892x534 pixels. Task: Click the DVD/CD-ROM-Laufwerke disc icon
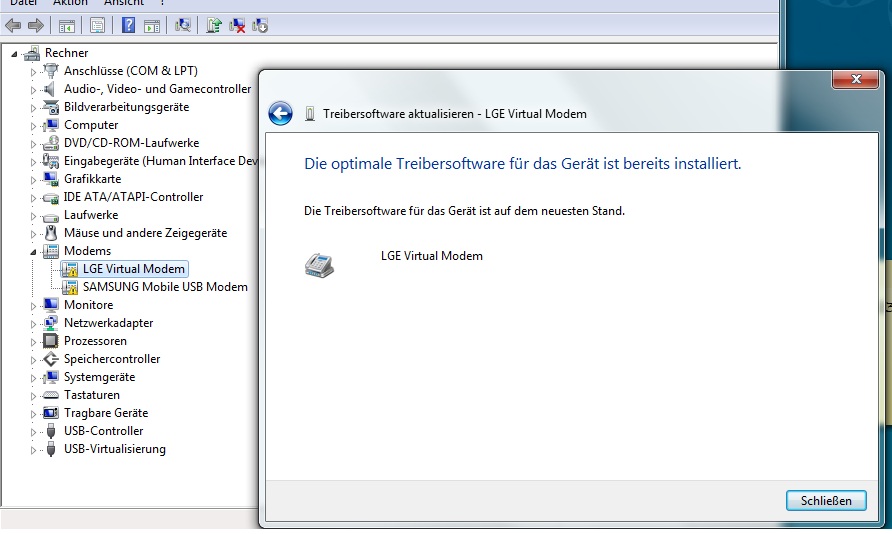tap(51, 143)
